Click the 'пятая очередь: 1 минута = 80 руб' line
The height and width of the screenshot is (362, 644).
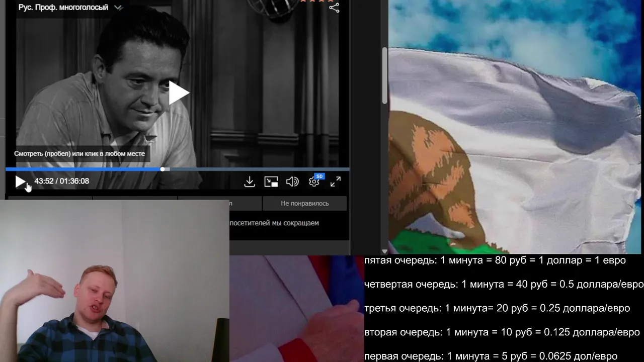tap(495, 260)
